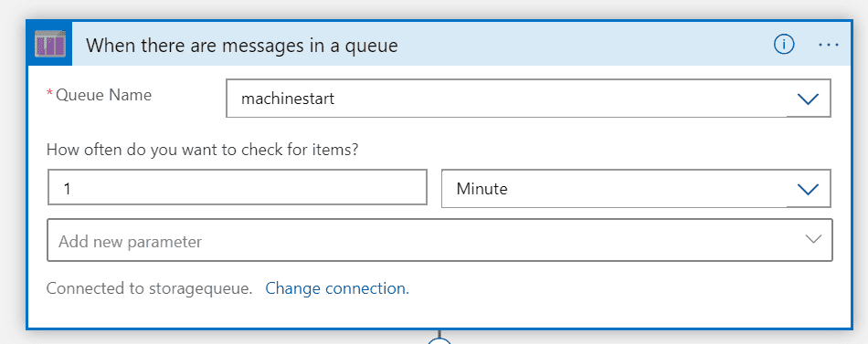Open the Minute frequency combo box

pos(636,189)
